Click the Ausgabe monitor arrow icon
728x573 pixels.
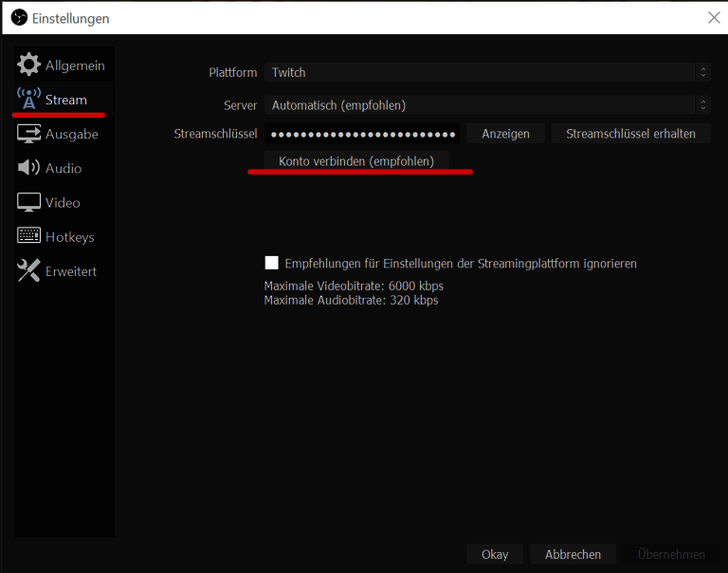(28, 134)
